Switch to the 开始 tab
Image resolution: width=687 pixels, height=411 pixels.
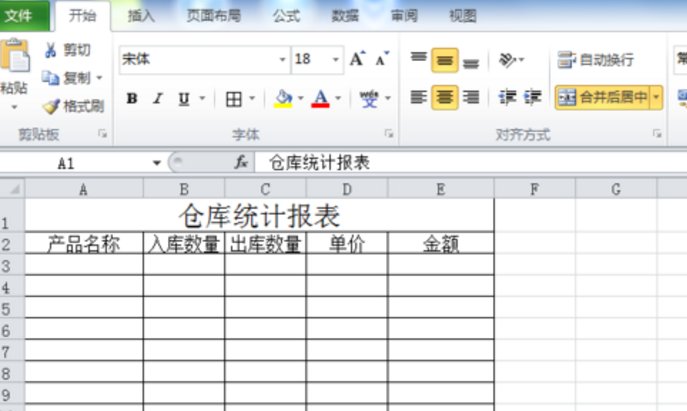[82, 16]
